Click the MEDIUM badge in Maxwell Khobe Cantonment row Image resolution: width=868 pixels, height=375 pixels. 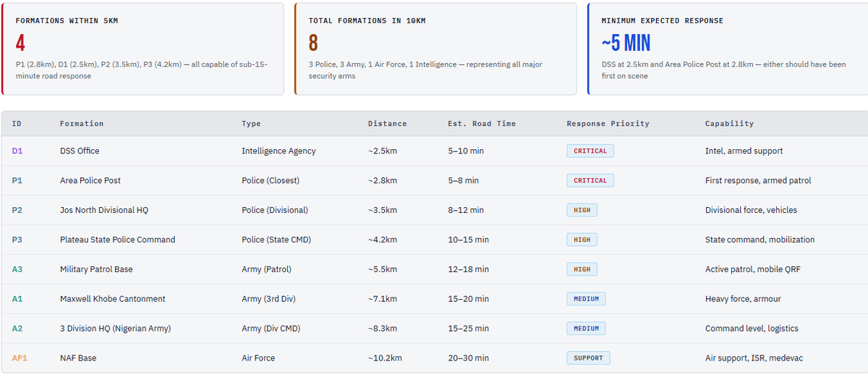pos(586,299)
